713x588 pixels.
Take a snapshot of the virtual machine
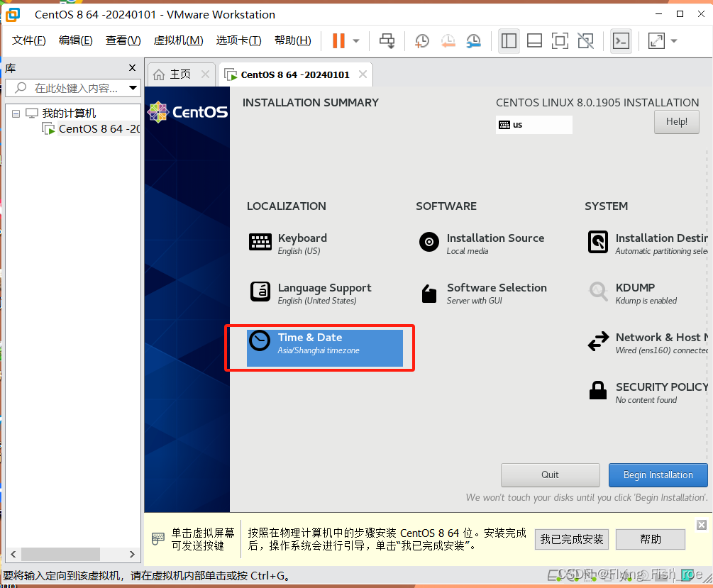click(421, 40)
